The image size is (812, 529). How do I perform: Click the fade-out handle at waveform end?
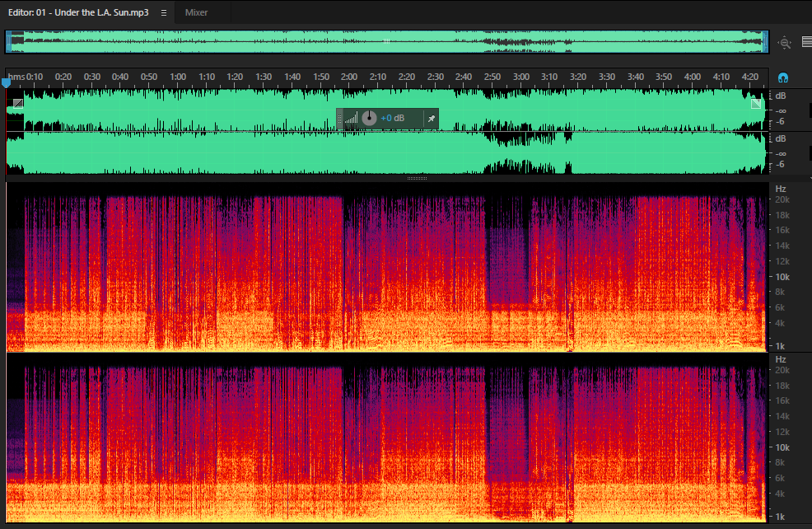click(756, 104)
